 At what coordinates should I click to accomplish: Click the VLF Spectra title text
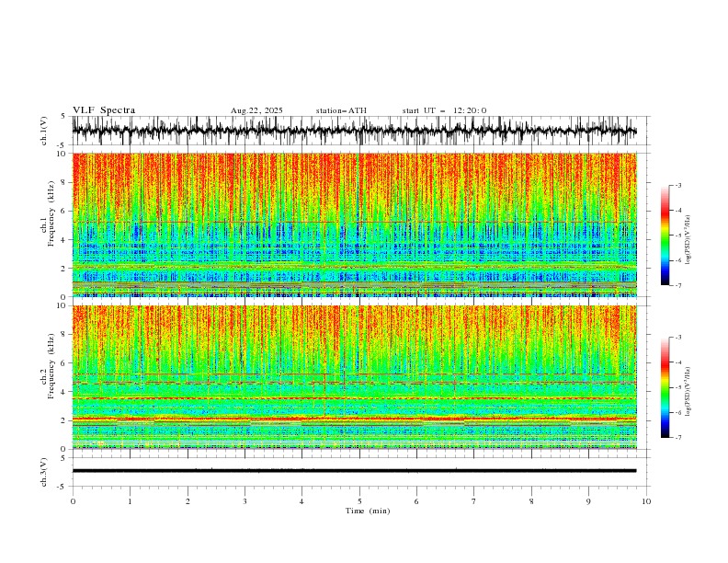[104, 110]
